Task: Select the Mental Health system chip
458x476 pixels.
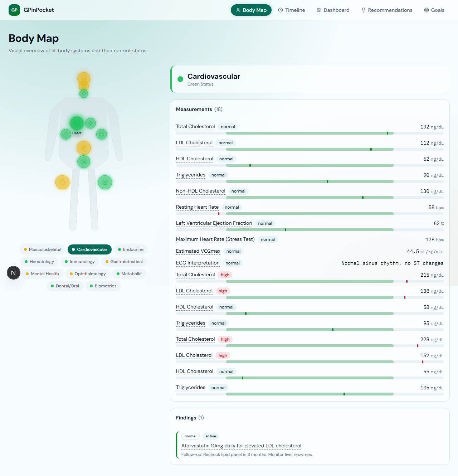Action: pyautogui.click(x=42, y=274)
